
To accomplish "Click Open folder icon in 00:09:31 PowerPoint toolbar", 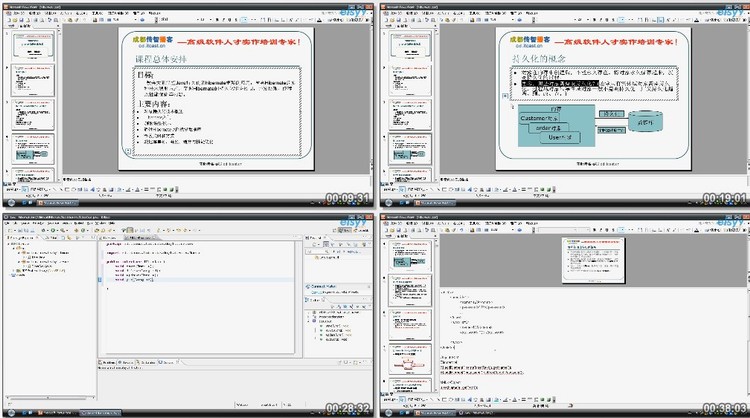I will tap(15, 20).
